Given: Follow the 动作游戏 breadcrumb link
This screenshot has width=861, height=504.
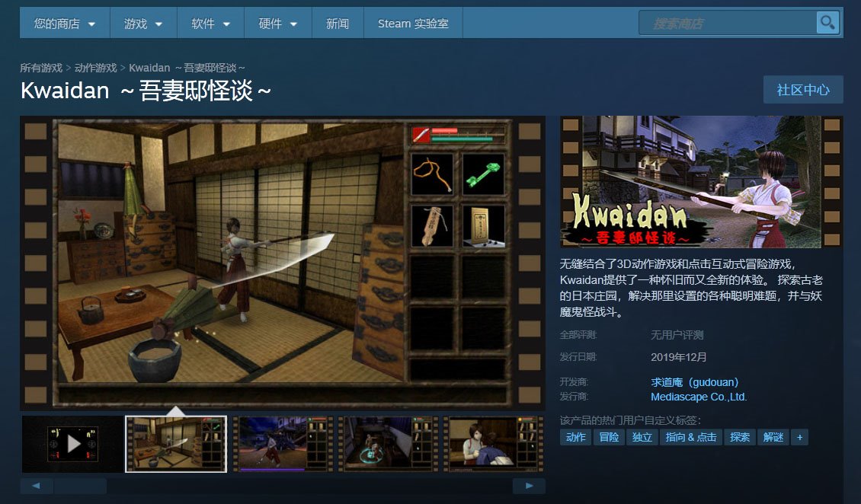Looking at the screenshot, I should click(x=95, y=68).
